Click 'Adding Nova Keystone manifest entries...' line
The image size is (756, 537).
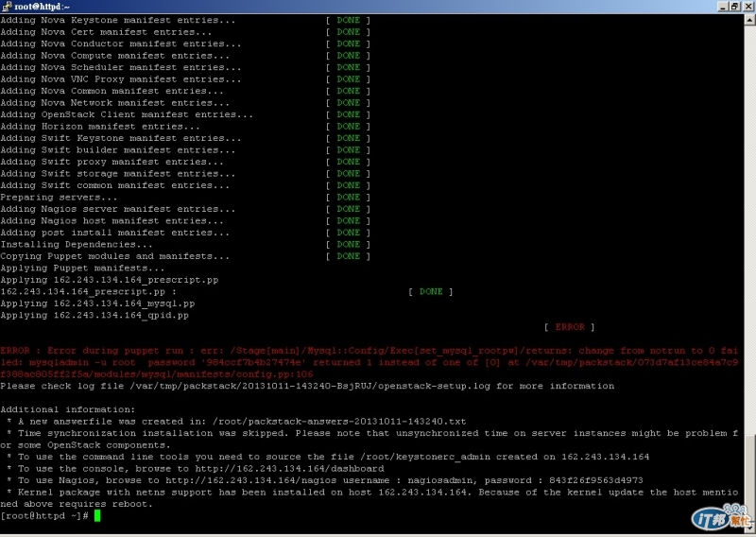[x=117, y=20]
